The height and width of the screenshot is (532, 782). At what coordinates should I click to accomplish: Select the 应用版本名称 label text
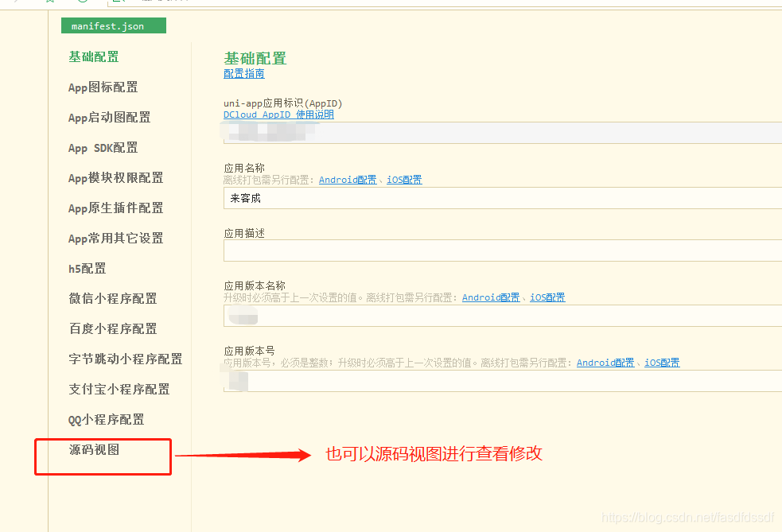pos(255,285)
